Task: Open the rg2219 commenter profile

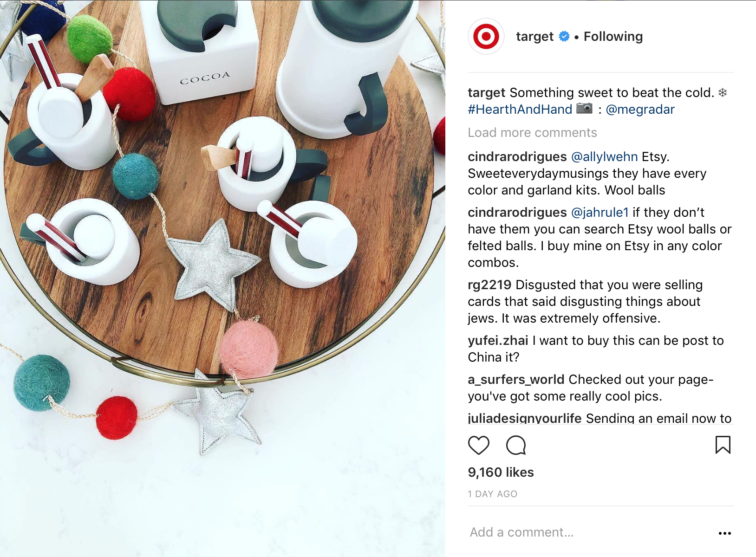Action: click(489, 285)
